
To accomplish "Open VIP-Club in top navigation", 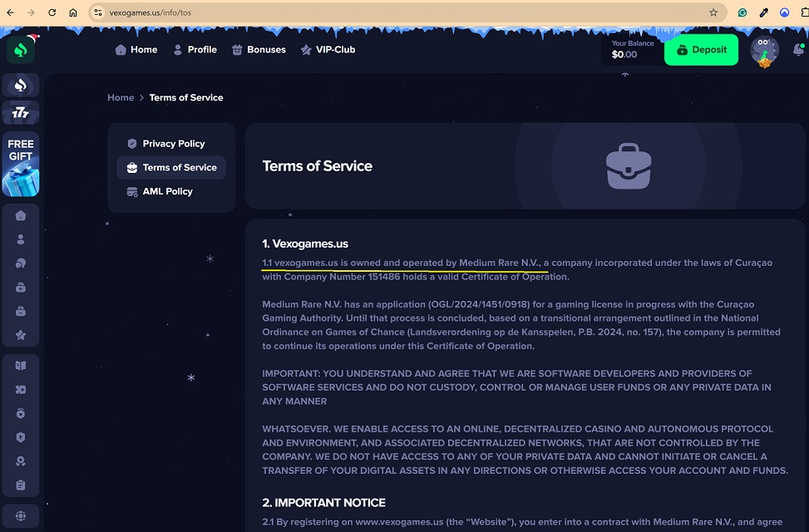I will (328, 50).
